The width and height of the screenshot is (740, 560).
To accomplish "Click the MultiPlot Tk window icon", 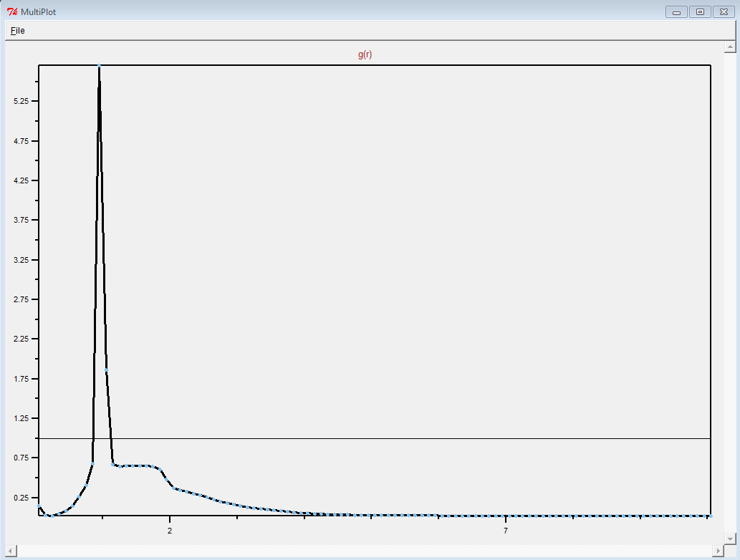I will (x=12, y=11).
